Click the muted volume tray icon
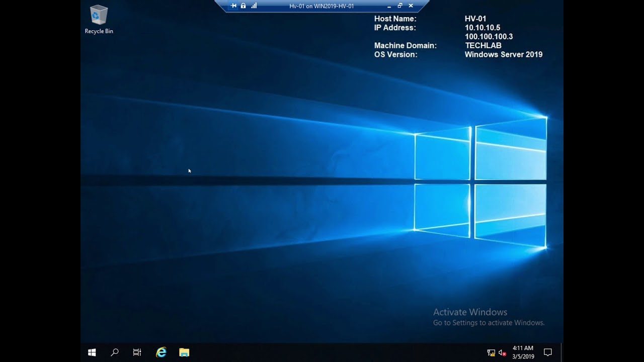 coord(502,353)
